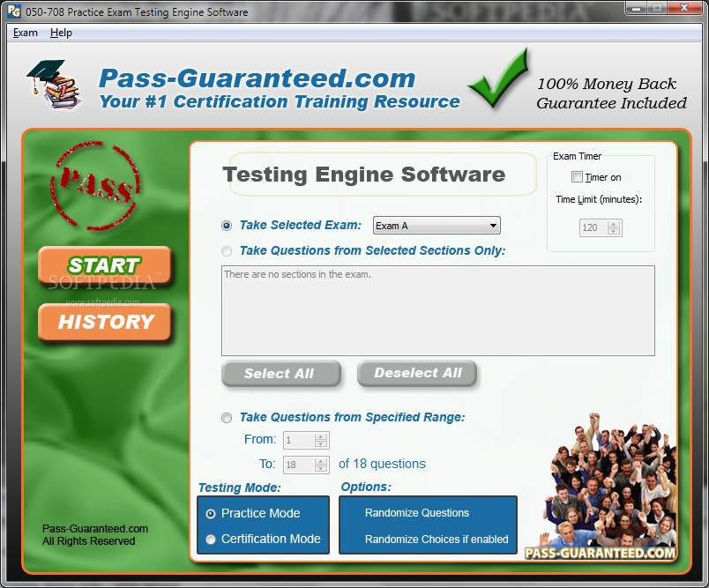Click the Select All sections button
Viewport: 709px width, 588px height.
click(x=280, y=373)
